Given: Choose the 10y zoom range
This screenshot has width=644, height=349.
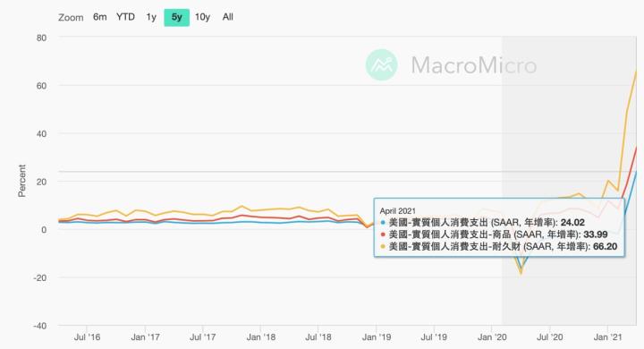Looking at the screenshot, I should 202,17.
